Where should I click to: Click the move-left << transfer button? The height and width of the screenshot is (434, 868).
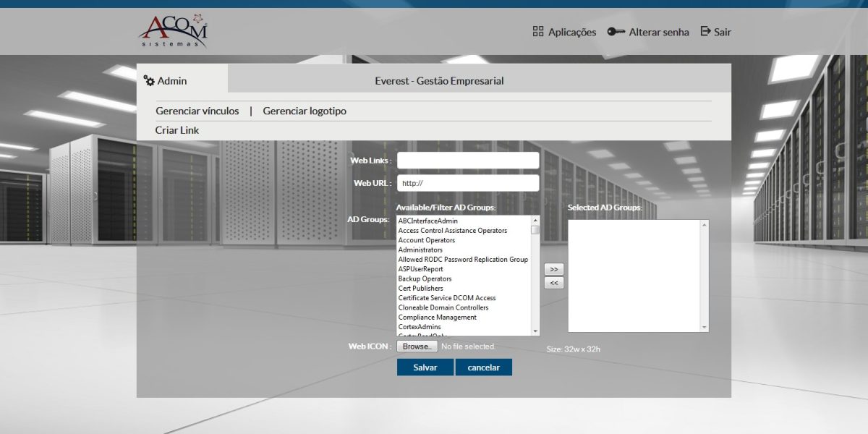553,283
